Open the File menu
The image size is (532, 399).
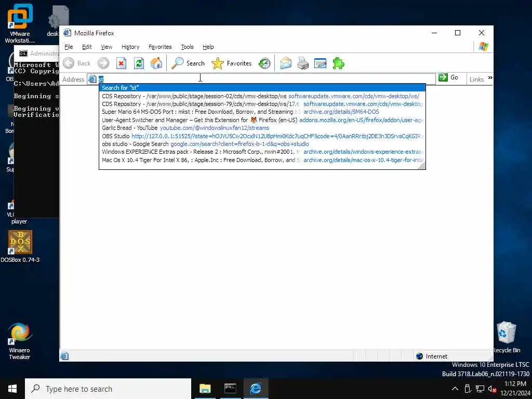pyautogui.click(x=69, y=47)
